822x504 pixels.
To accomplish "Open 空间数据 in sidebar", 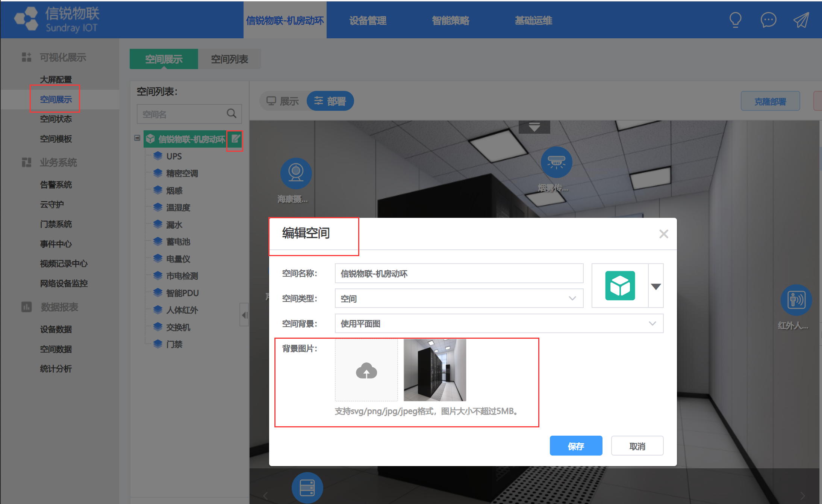I will coord(56,349).
